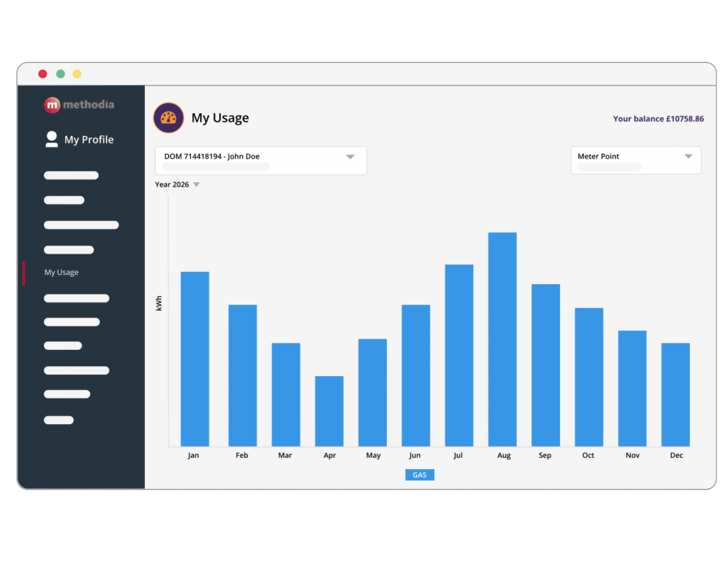Open the Year 2026 selector
724x588 pixels.
[177, 184]
